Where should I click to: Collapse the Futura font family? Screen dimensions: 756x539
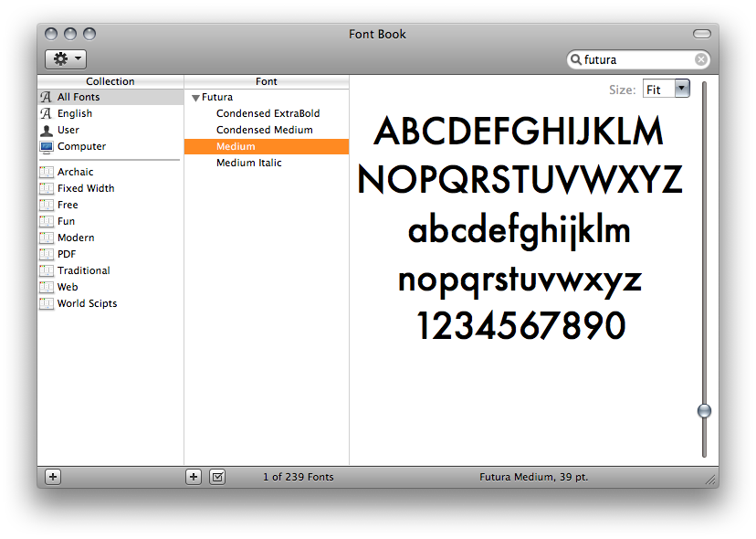pos(195,98)
